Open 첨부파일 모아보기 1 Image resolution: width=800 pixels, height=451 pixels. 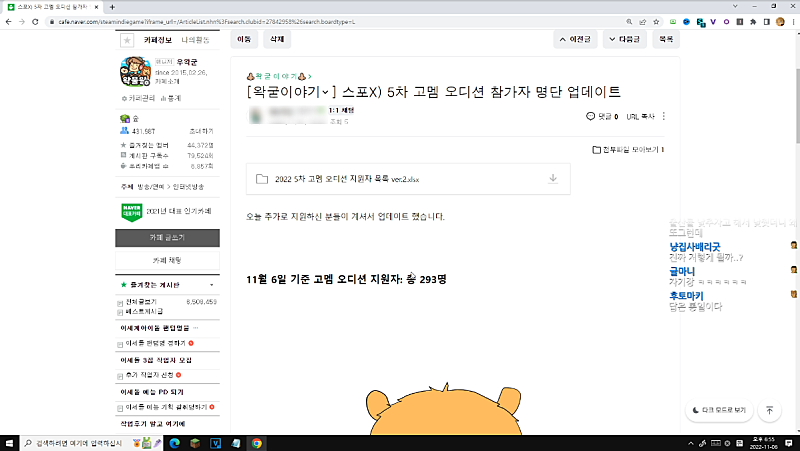point(628,149)
